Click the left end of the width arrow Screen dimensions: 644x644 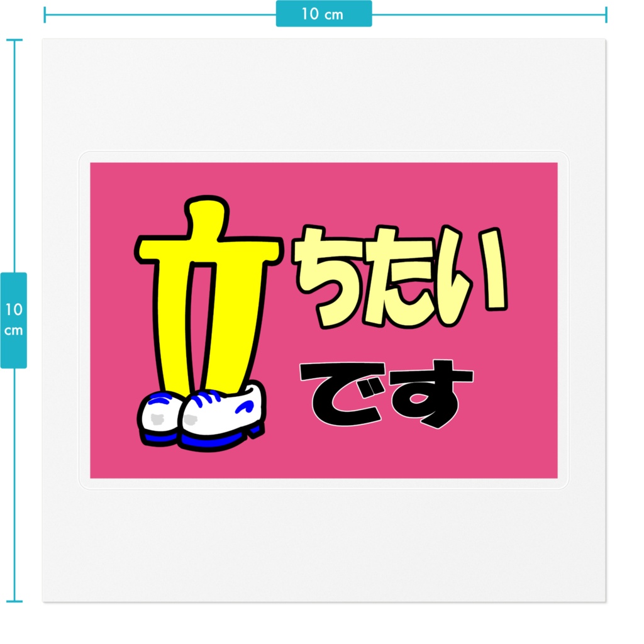pyautogui.click(x=45, y=13)
